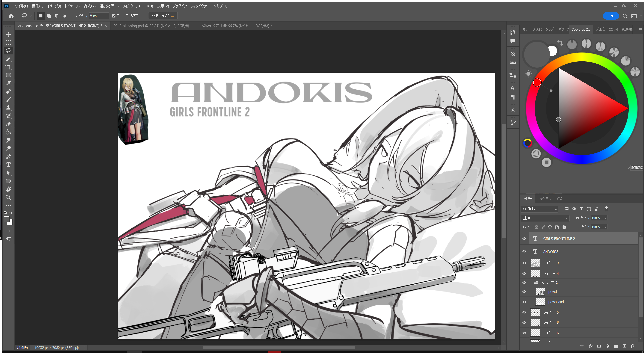Screen dimensions: 644x353
Task: Hide the ANDORIS text layer
Action: (524, 251)
